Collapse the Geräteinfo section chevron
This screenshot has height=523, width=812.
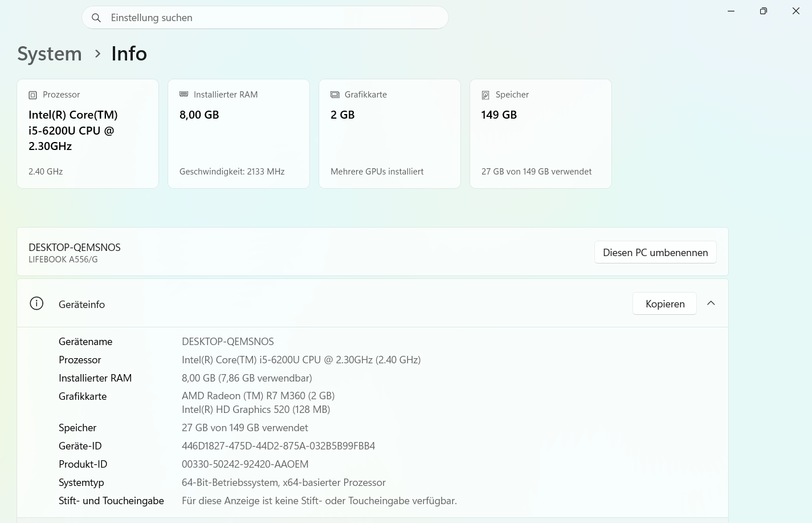[x=711, y=303]
